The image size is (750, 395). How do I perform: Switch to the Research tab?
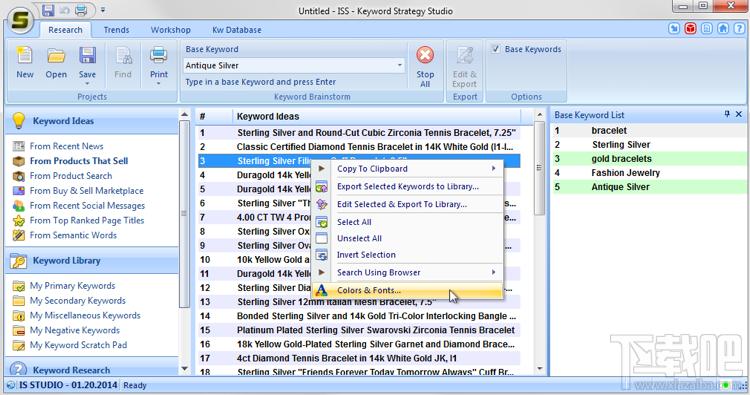coord(65,30)
